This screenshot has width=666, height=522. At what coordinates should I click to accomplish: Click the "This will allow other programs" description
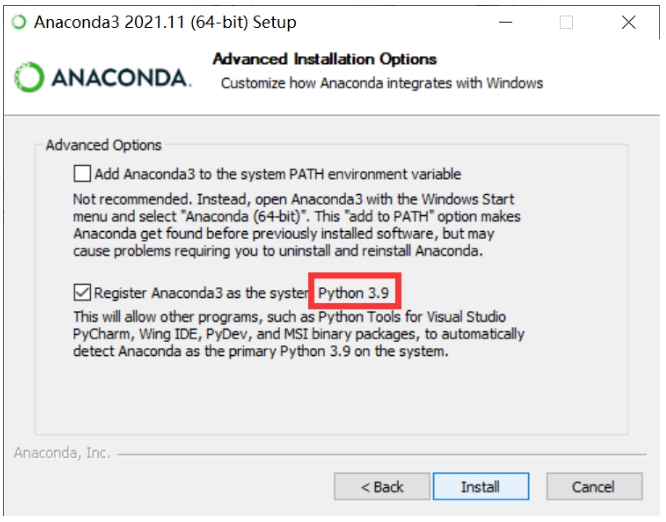click(x=298, y=334)
